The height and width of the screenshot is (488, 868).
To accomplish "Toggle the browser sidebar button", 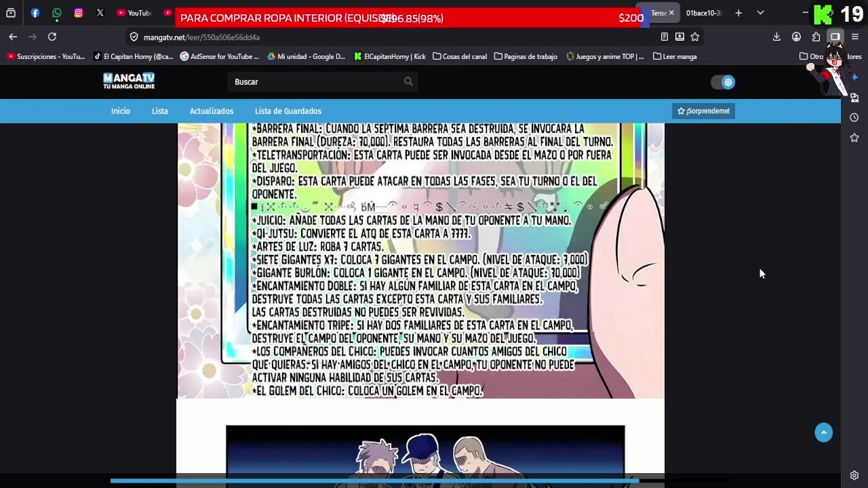I will point(835,37).
